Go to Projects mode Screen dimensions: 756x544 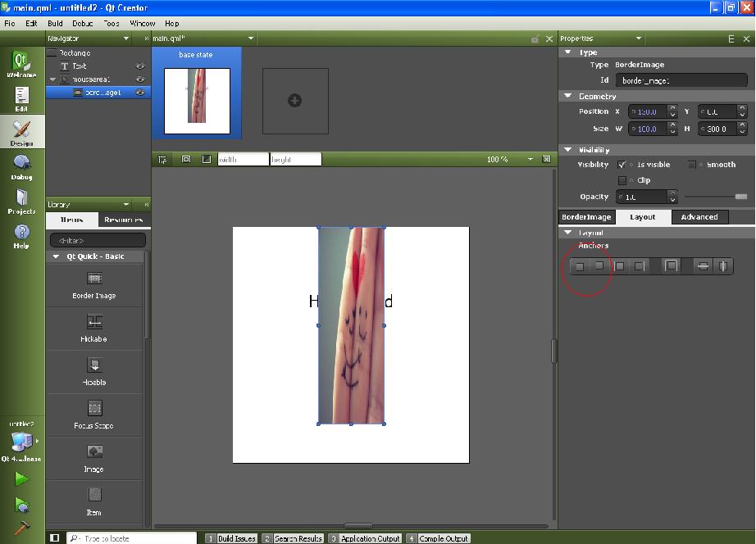coord(21,202)
